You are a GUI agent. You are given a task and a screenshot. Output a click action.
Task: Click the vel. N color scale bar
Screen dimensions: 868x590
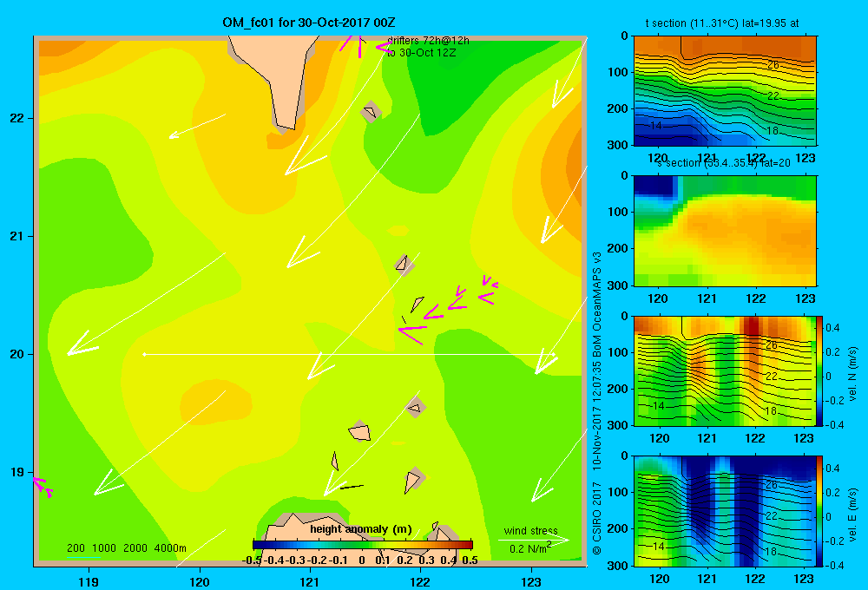click(819, 370)
